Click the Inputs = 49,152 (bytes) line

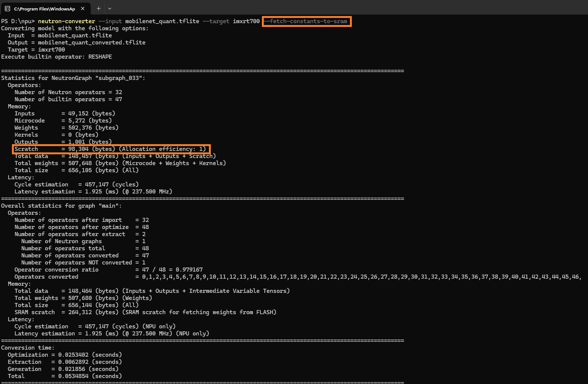pos(65,114)
